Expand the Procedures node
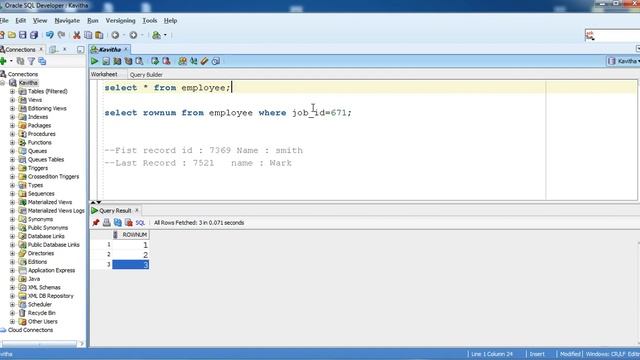The height and width of the screenshot is (360, 640). [x=12, y=134]
